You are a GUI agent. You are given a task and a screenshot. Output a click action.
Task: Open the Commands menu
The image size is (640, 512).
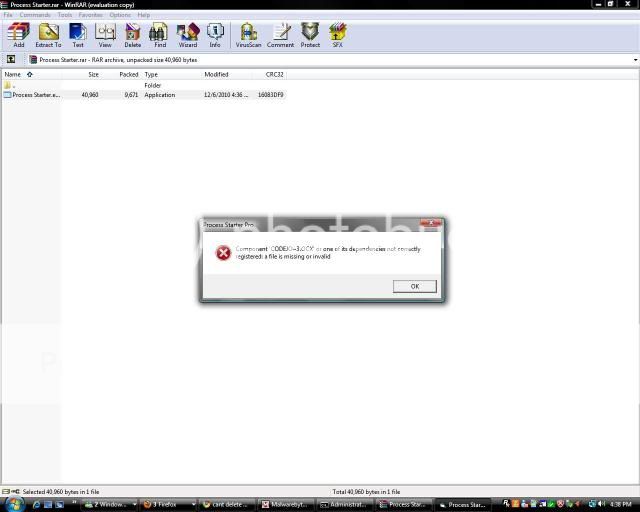point(35,15)
